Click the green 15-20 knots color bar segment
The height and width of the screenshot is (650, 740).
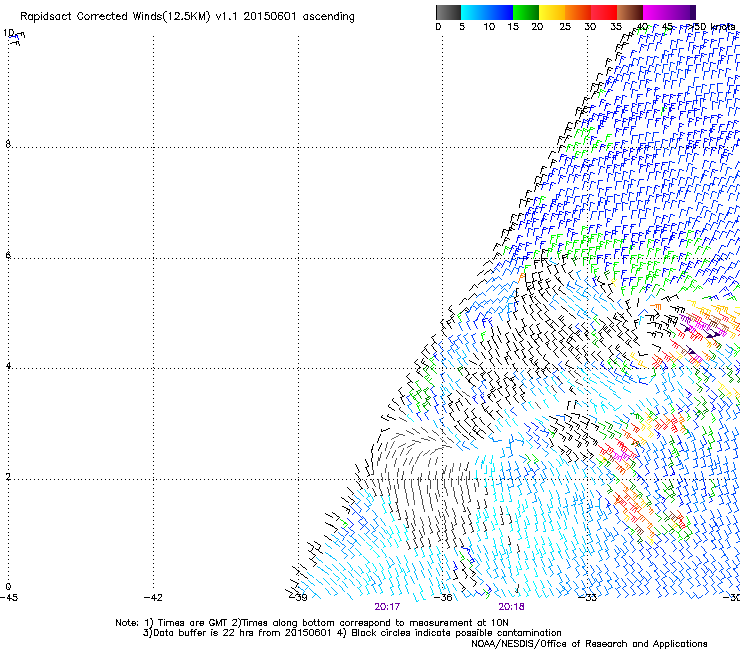point(526,12)
